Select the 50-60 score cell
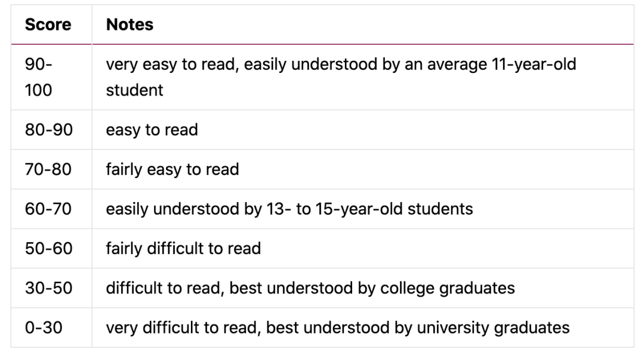The height and width of the screenshot is (352, 644). coord(48,248)
